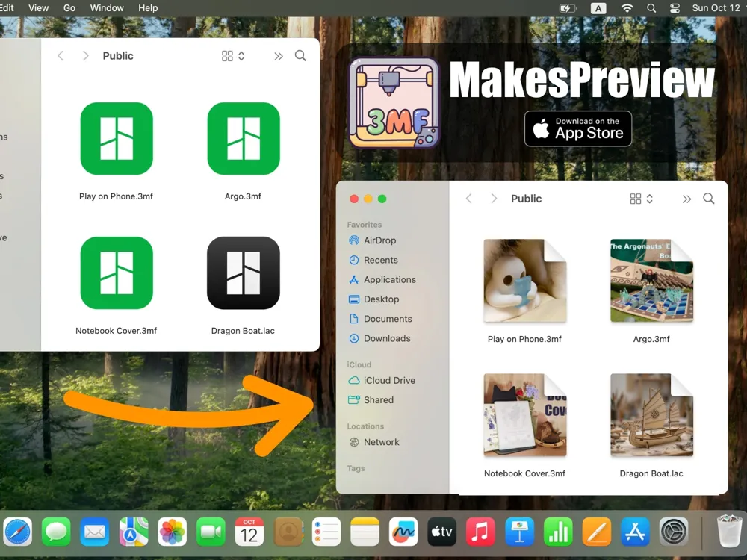Select Play on Phone.3mf photo thumbnail
Viewport: 747px width, 560px height.
pos(525,281)
